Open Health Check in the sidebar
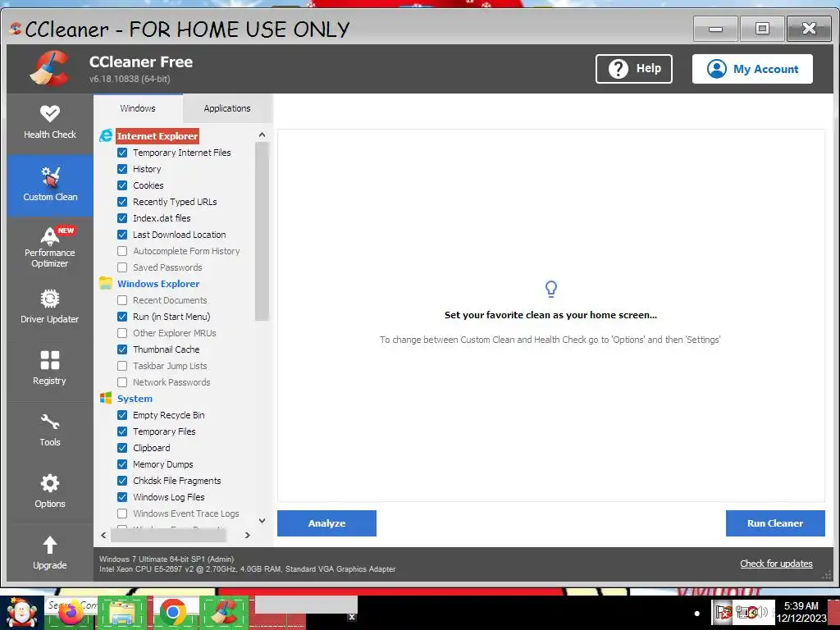This screenshot has width=840, height=630. coord(50,123)
